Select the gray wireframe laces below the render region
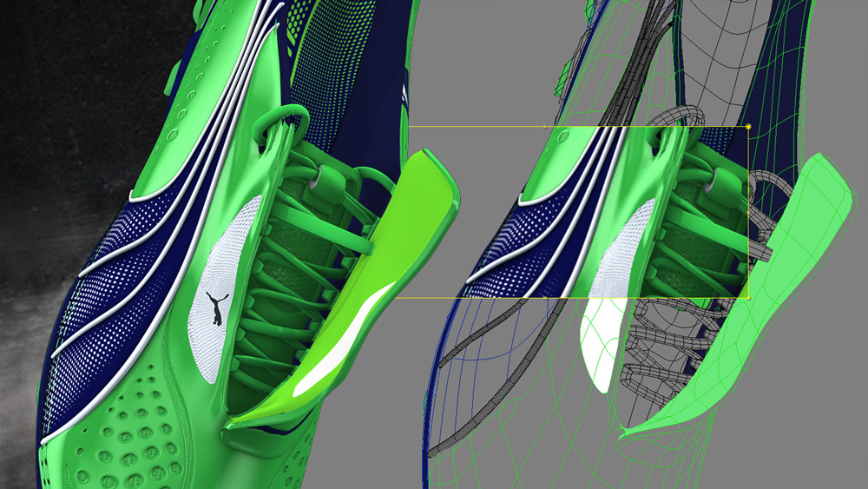Screen dimensions: 868x489 coord(660,347)
